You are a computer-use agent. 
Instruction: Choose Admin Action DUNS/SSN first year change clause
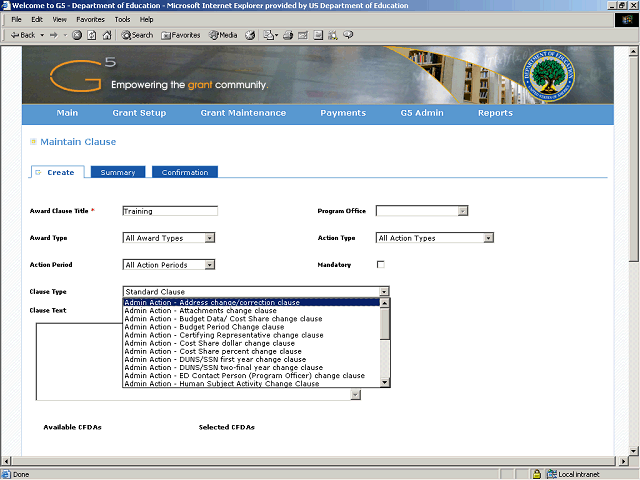click(251, 360)
